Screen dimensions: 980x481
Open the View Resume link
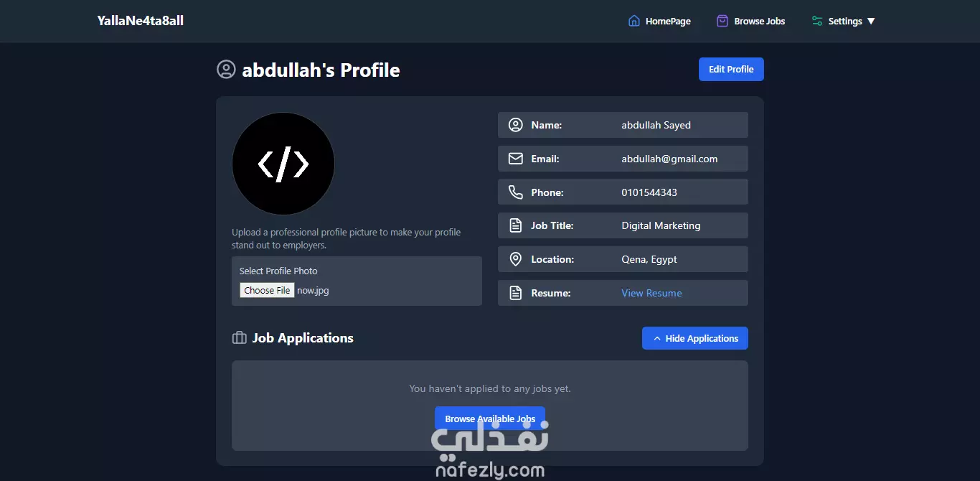651,293
